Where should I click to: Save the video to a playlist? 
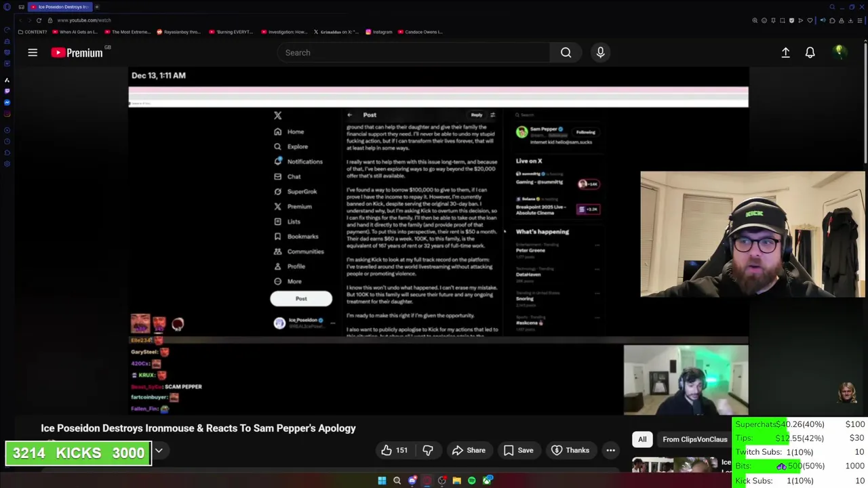click(x=519, y=450)
